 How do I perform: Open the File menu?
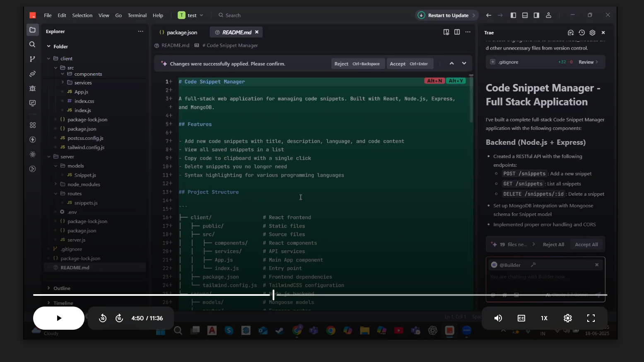coord(48,15)
